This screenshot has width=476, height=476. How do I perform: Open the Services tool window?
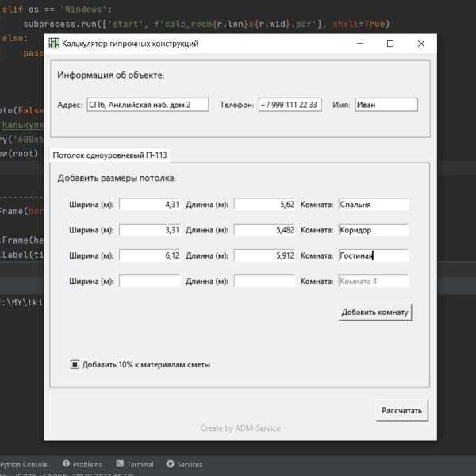(x=184, y=464)
